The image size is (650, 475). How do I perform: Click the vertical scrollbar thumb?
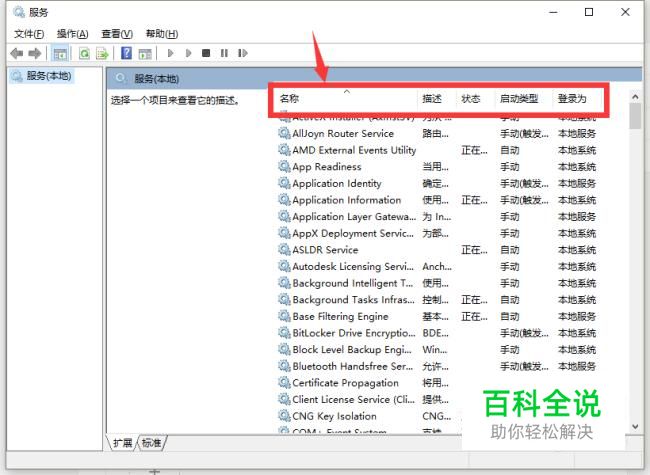point(635,116)
